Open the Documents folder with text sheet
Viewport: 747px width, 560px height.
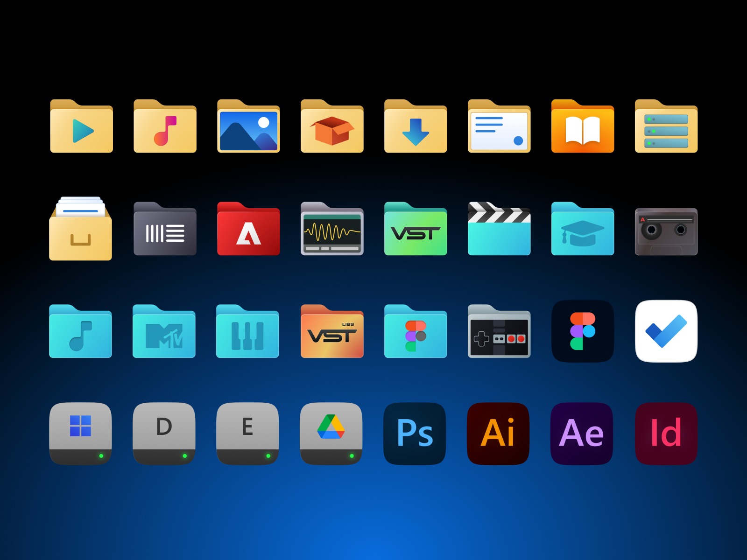click(500, 126)
